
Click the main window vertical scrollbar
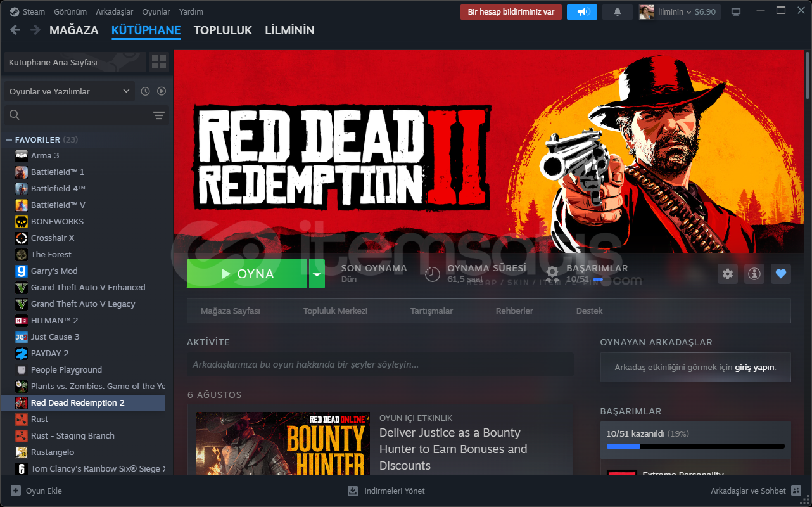[x=808, y=75]
